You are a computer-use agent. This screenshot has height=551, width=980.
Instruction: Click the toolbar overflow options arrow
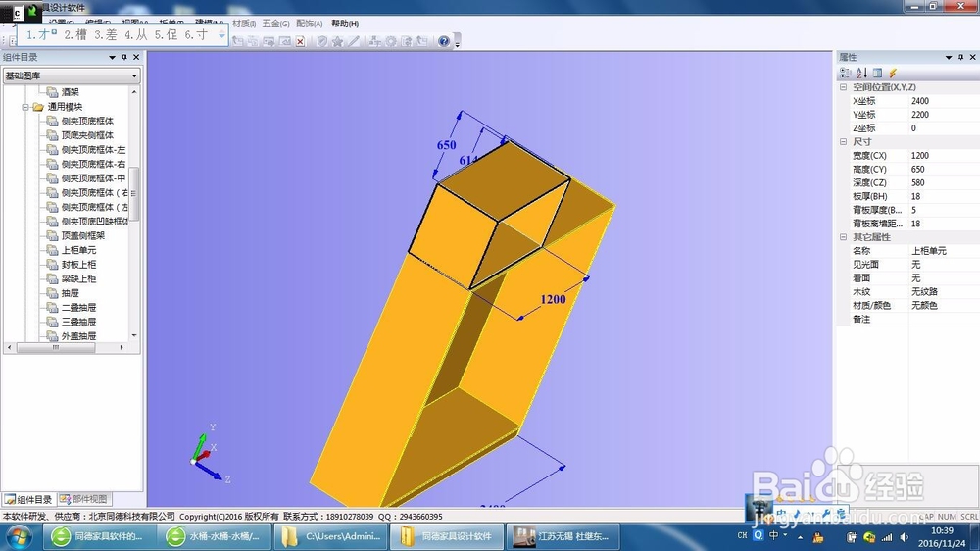point(458,42)
